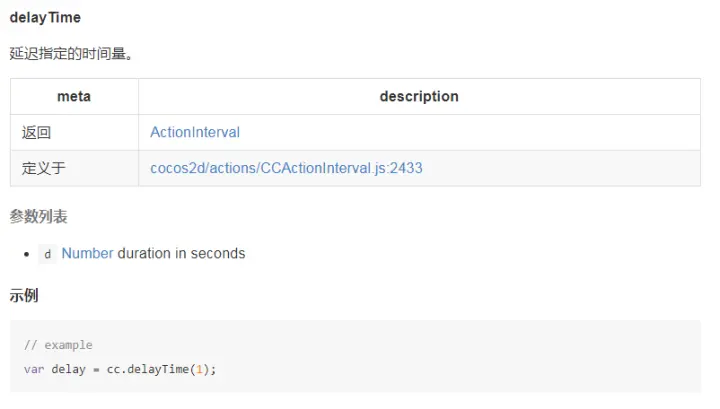Click the 示例 section heading
Image resolution: width=720 pixels, height=409 pixels.
click(x=24, y=295)
